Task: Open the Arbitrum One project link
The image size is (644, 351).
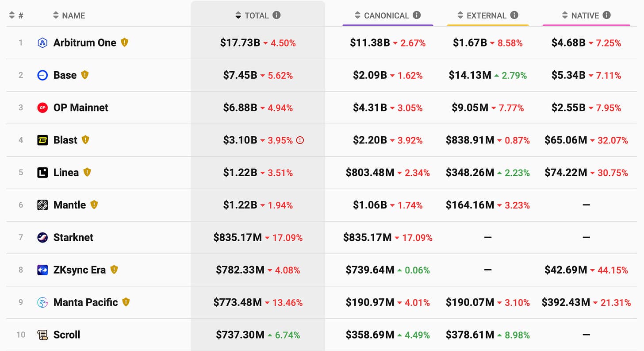Action: [x=85, y=43]
